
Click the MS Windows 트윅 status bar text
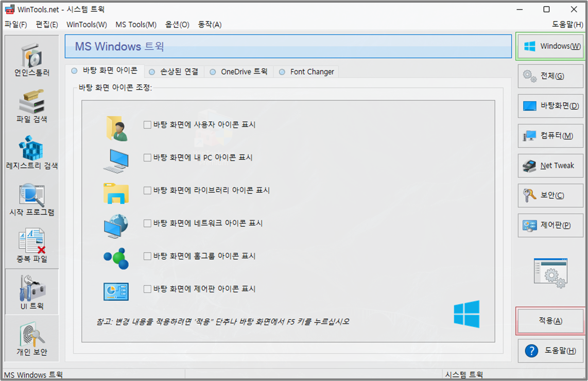(x=33, y=375)
